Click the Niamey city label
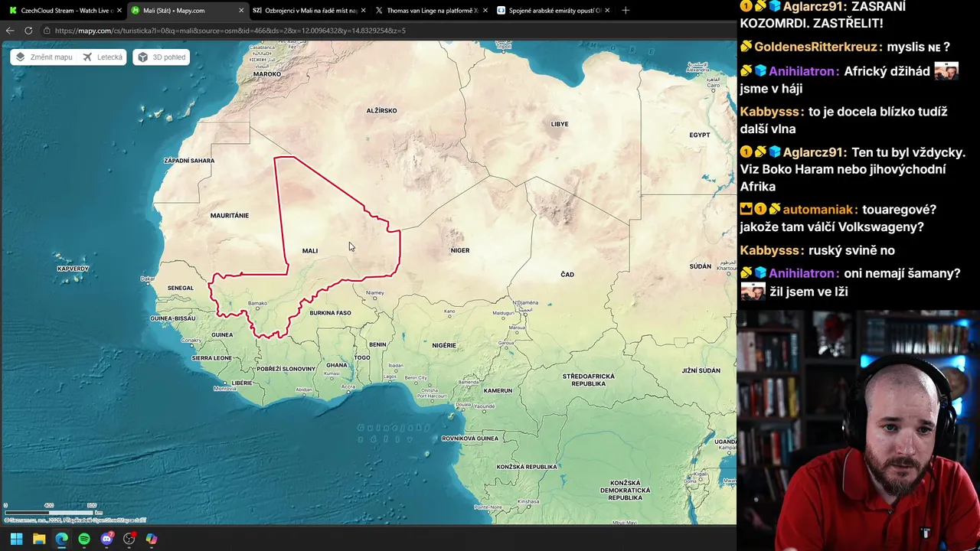This screenshot has height=551, width=980. pyautogui.click(x=375, y=293)
